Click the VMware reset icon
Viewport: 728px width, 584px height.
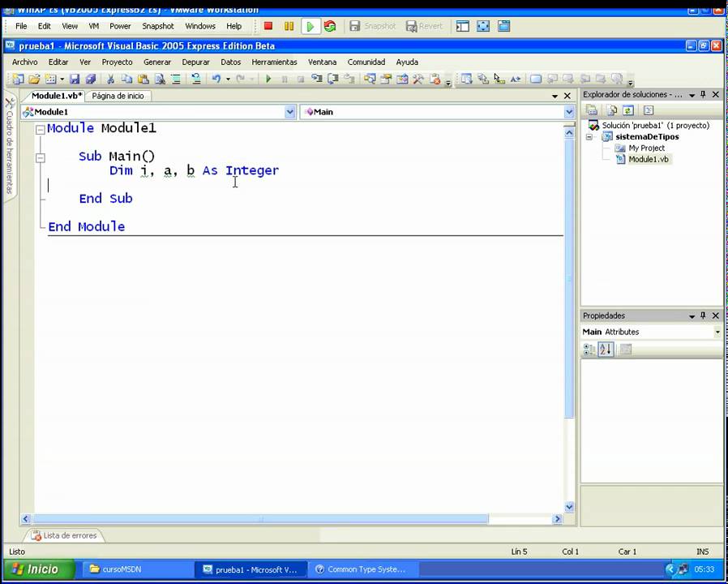pyautogui.click(x=330, y=26)
